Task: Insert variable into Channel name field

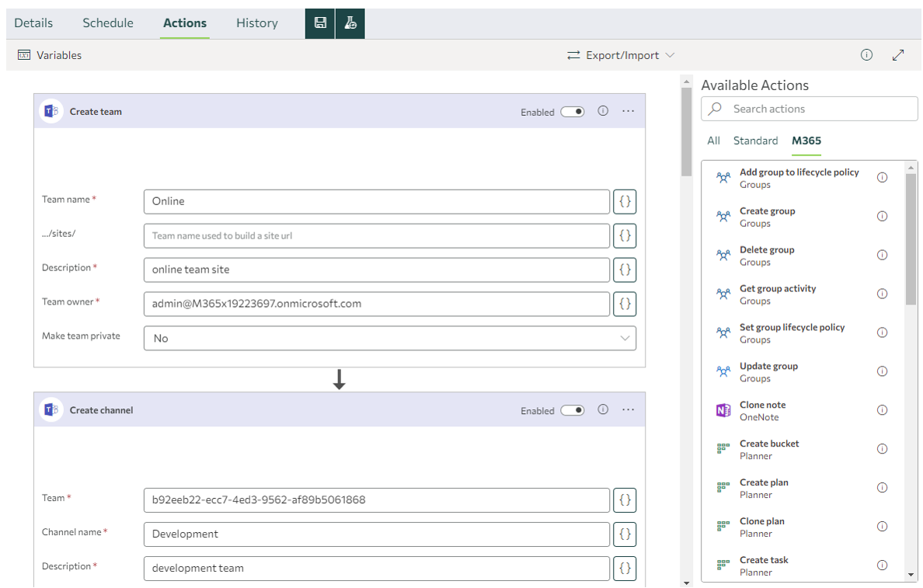Action: click(x=625, y=534)
